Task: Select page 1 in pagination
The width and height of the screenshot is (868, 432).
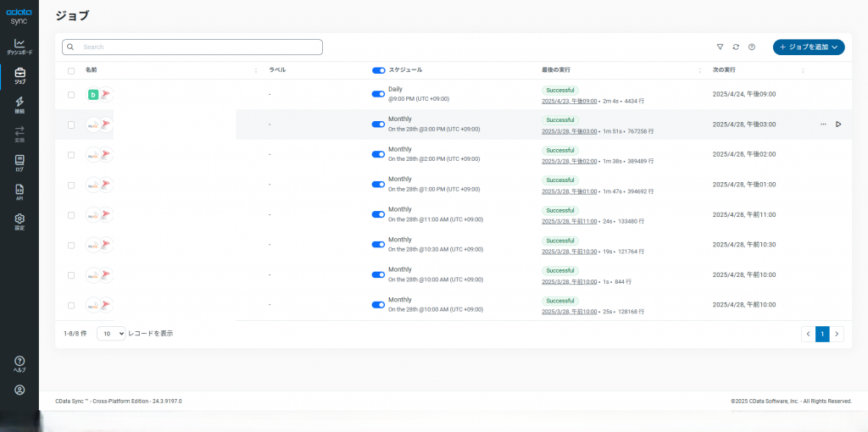Action: point(822,334)
